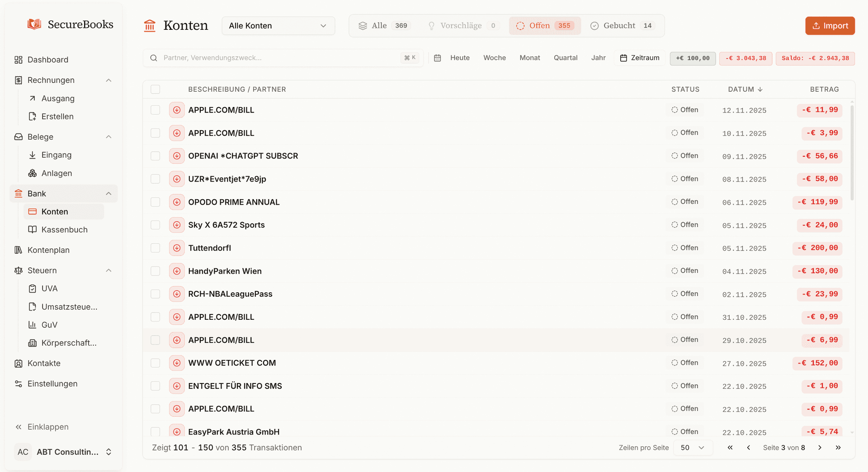Collapse the Steuern sidebar section

point(108,271)
